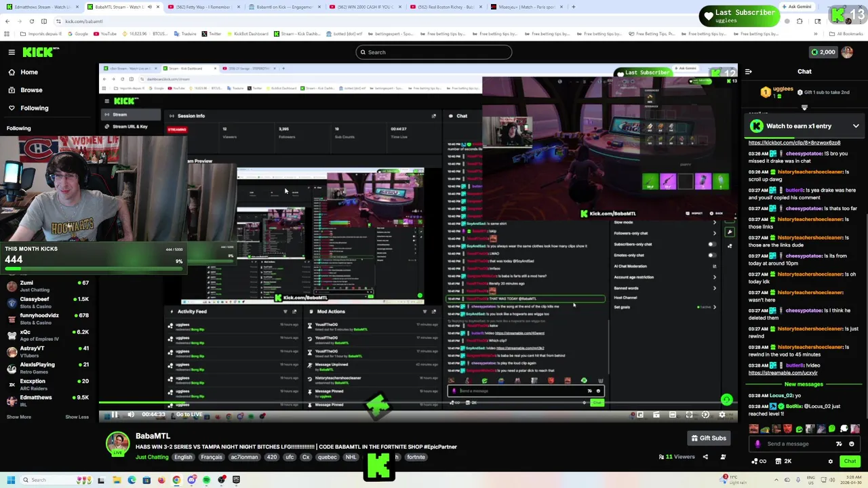Image resolution: width=868 pixels, height=488 pixels.
Task: Click the purple voice icon in chat input
Action: 757,444
